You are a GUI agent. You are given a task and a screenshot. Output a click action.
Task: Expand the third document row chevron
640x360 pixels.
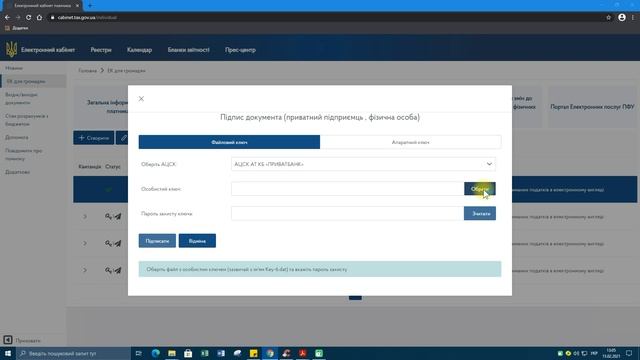[85, 270]
